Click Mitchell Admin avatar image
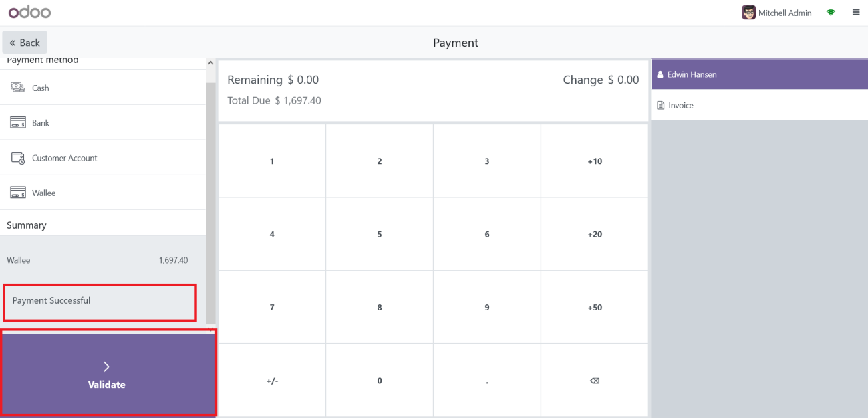The width and height of the screenshot is (868, 418). point(748,13)
